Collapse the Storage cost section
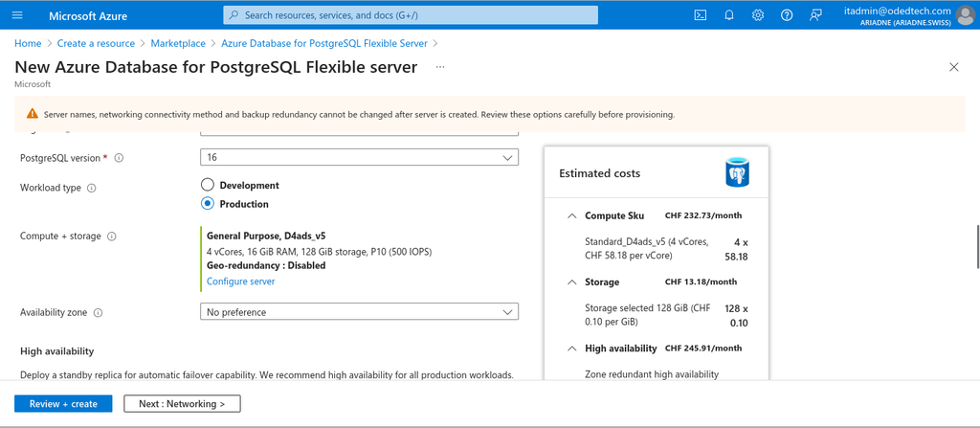 571,282
